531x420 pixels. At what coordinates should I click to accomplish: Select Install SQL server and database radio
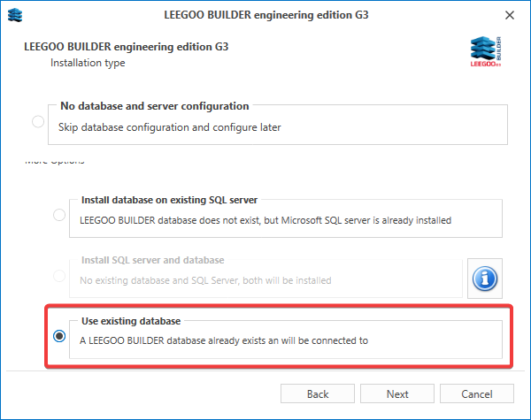59,276
